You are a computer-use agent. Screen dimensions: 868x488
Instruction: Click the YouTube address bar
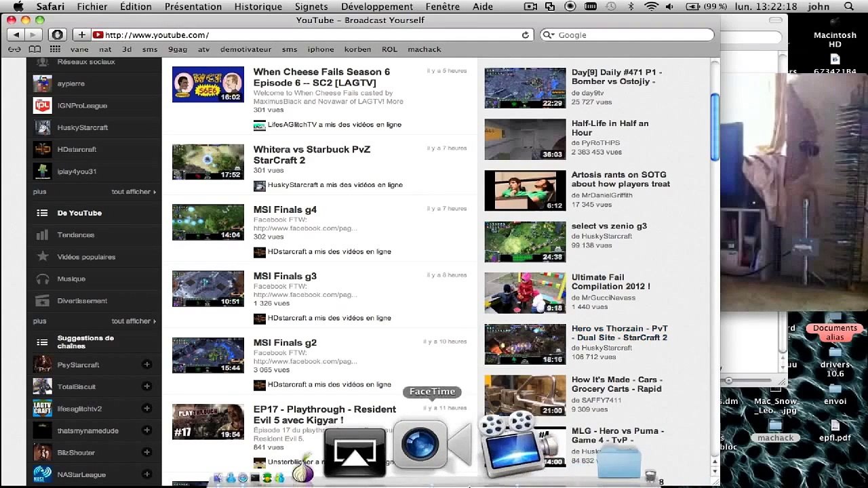(312, 35)
